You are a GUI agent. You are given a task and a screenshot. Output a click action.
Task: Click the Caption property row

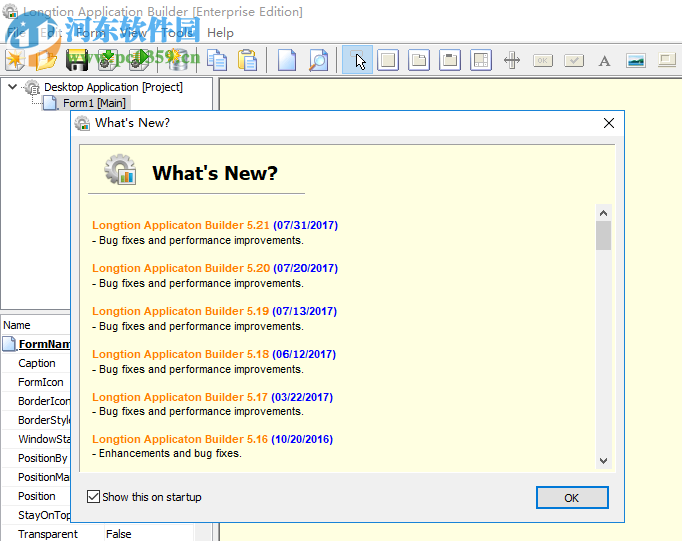click(x=37, y=363)
